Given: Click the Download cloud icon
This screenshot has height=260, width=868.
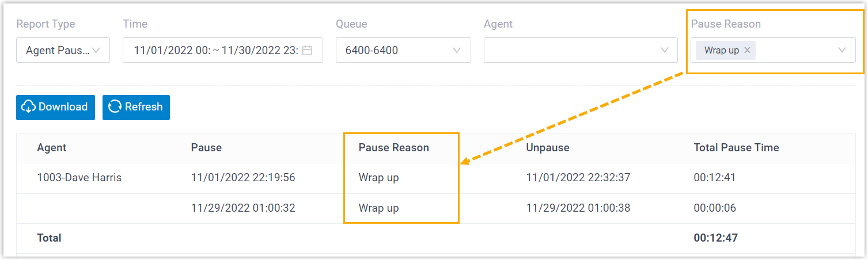Looking at the screenshot, I should (28, 107).
